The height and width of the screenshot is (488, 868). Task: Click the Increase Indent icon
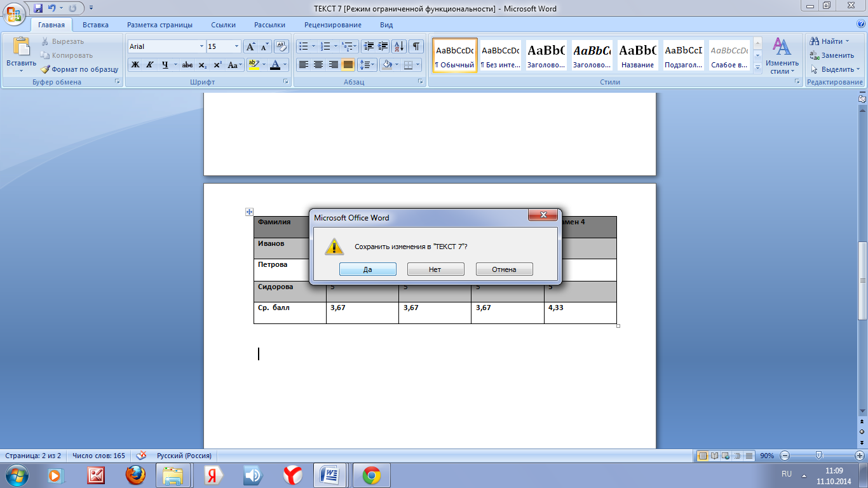(383, 46)
